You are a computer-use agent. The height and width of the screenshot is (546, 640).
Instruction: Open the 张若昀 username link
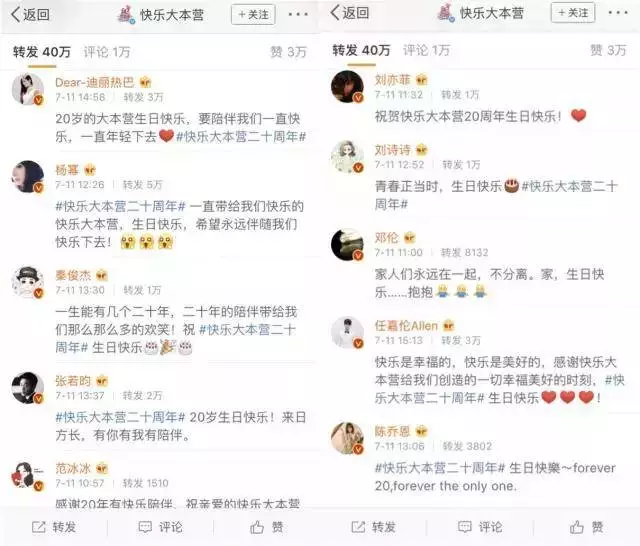[x=73, y=381]
